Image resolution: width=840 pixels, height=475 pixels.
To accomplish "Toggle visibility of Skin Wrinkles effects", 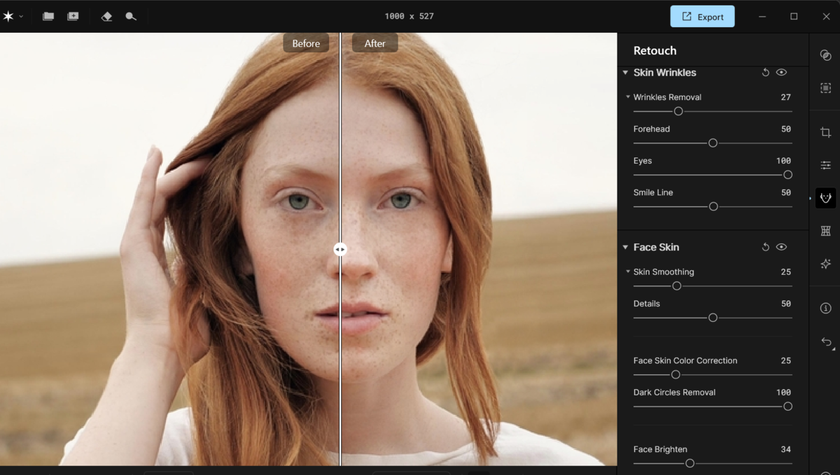I will click(x=782, y=72).
